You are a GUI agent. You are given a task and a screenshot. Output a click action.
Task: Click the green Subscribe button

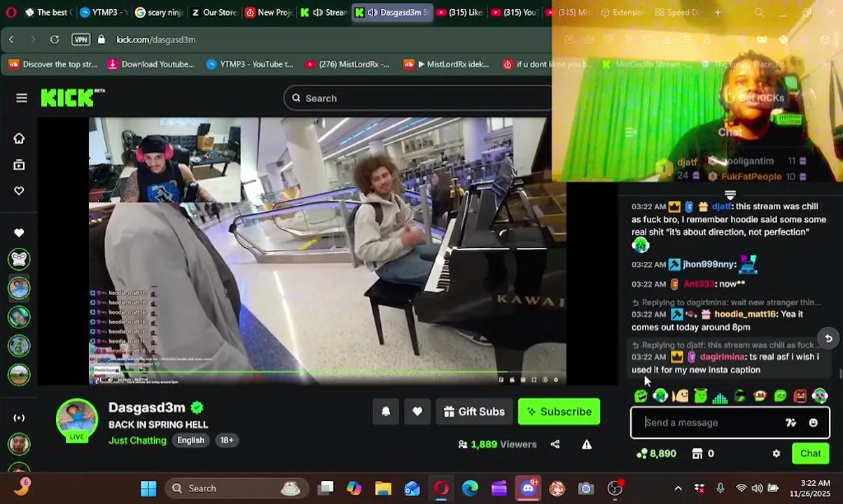pos(559,412)
